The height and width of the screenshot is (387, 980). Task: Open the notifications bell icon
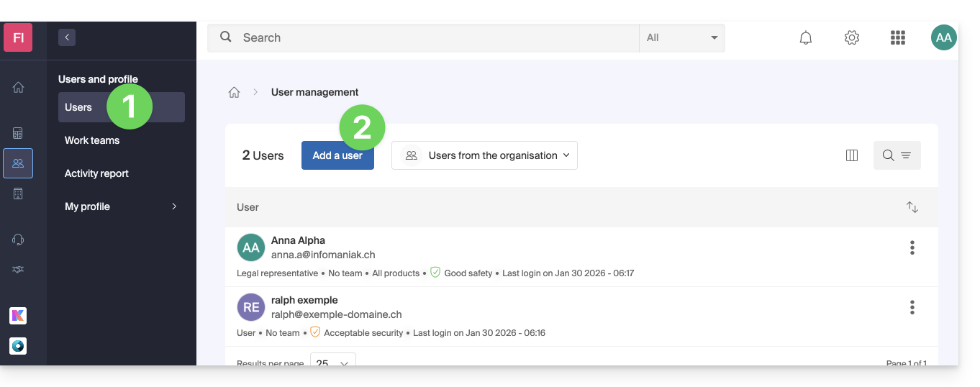tap(806, 37)
